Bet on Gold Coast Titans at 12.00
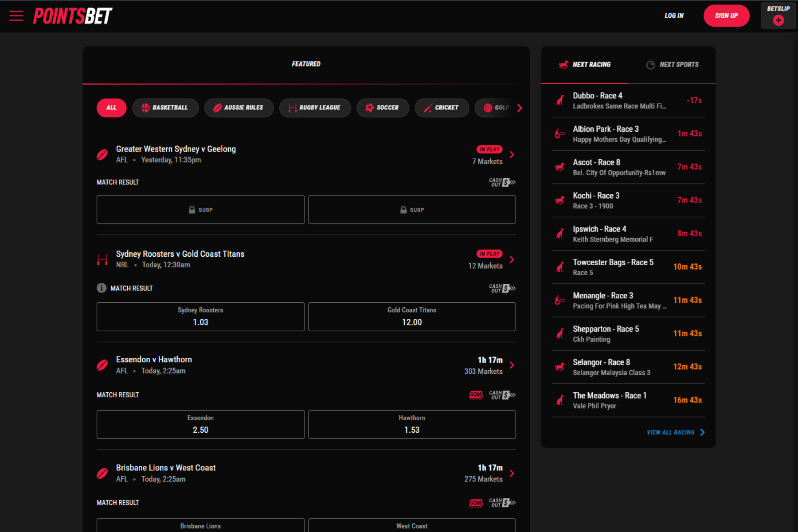Image resolution: width=798 pixels, height=532 pixels. [412, 317]
